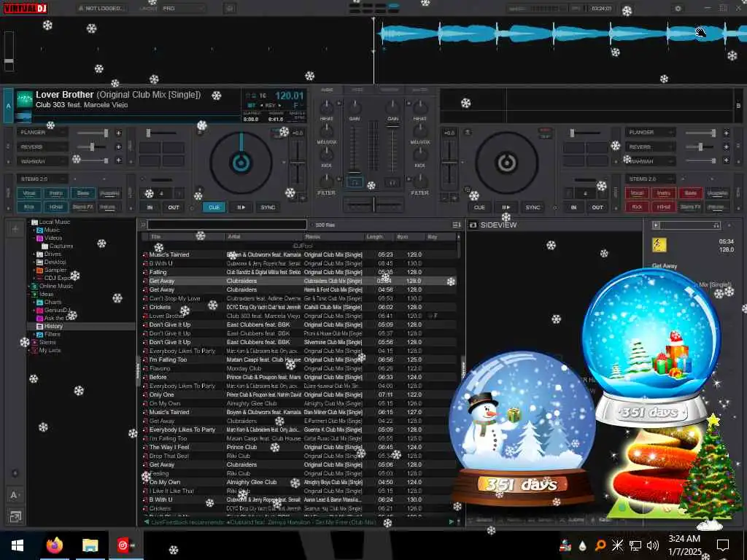Click SYNC on the left deck
This screenshot has height=560, width=747.
(268, 207)
